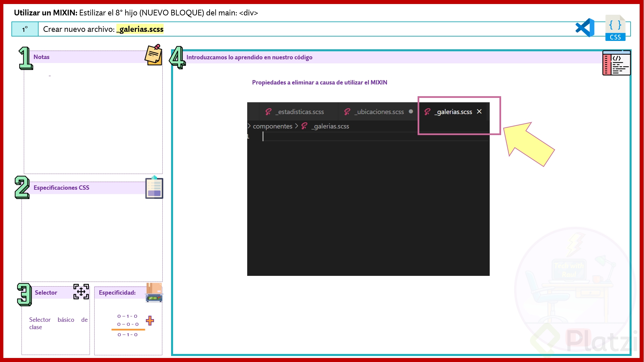Screen dimensions: 644x362
Task: Click the code editor window icon near section 4
Action: pos(616,63)
